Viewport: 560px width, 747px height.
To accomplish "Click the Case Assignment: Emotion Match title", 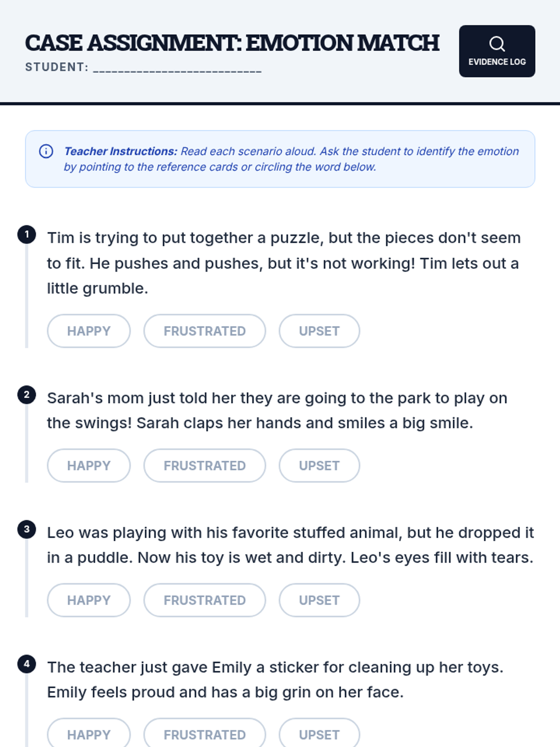I will coord(232,43).
